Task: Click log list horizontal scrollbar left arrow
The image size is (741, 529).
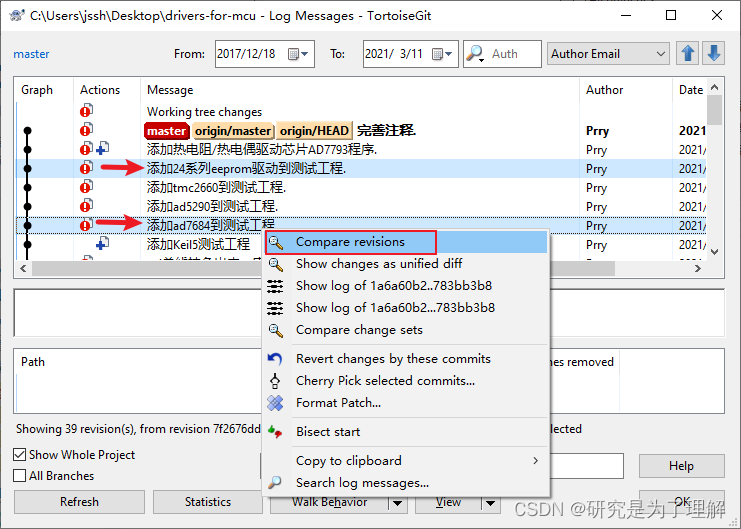Action: 23,269
